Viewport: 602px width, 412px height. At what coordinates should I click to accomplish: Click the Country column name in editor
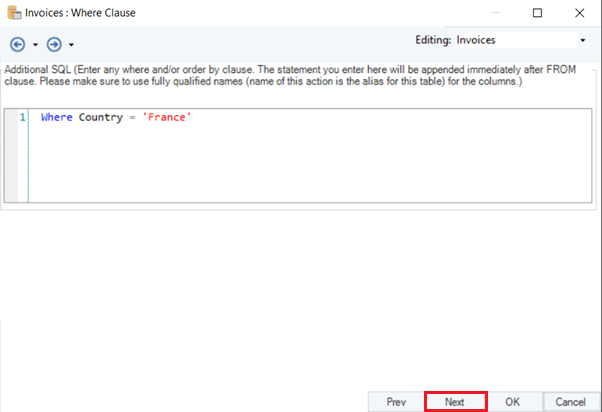[x=101, y=117]
